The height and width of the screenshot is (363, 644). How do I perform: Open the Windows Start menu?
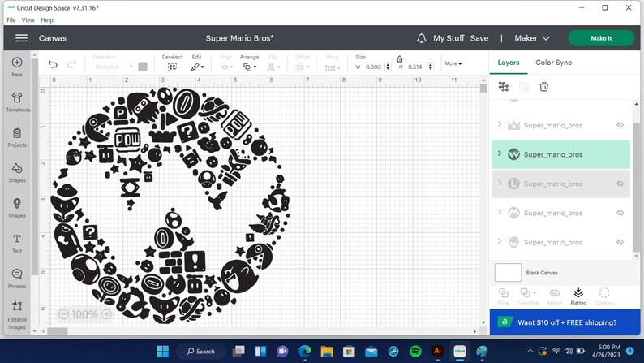click(x=163, y=351)
